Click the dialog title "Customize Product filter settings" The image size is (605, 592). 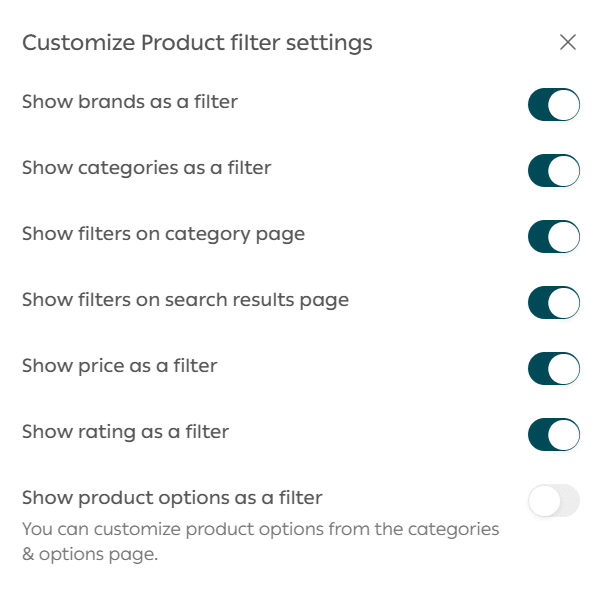click(x=197, y=43)
